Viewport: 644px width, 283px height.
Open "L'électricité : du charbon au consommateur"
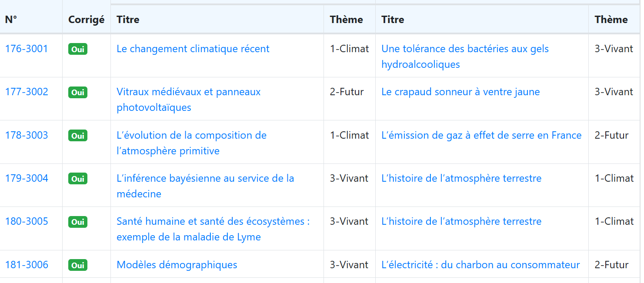pos(480,265)
